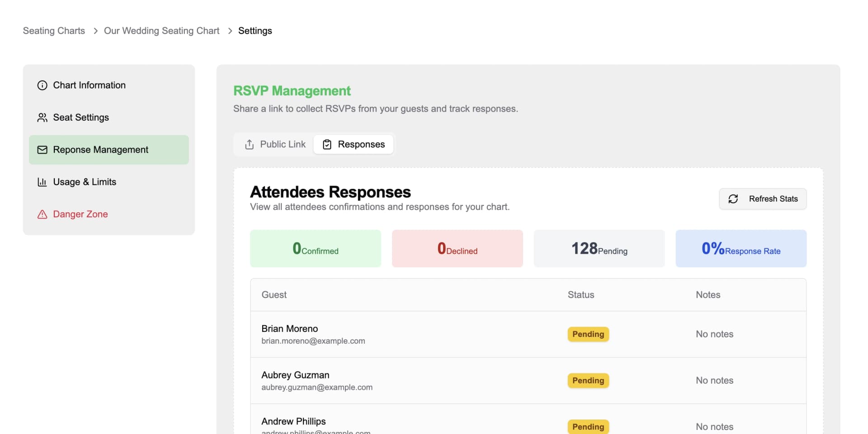Click Brian Moreno's Pending status badge

point(588,334)
